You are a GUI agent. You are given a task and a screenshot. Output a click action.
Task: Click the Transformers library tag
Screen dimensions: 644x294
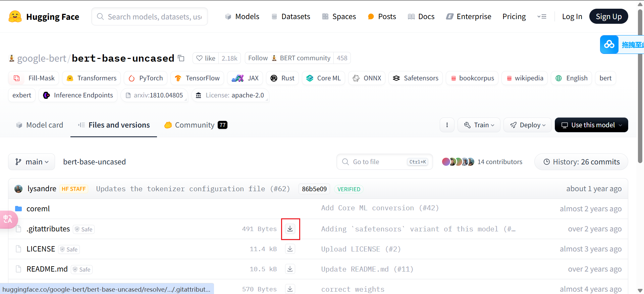pos(92,78)
